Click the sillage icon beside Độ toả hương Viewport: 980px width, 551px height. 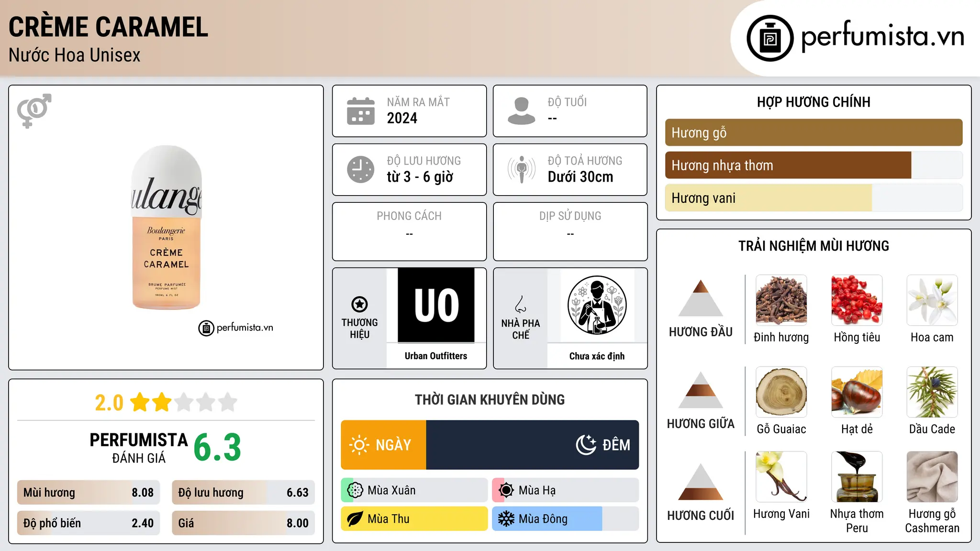[522, 169]
